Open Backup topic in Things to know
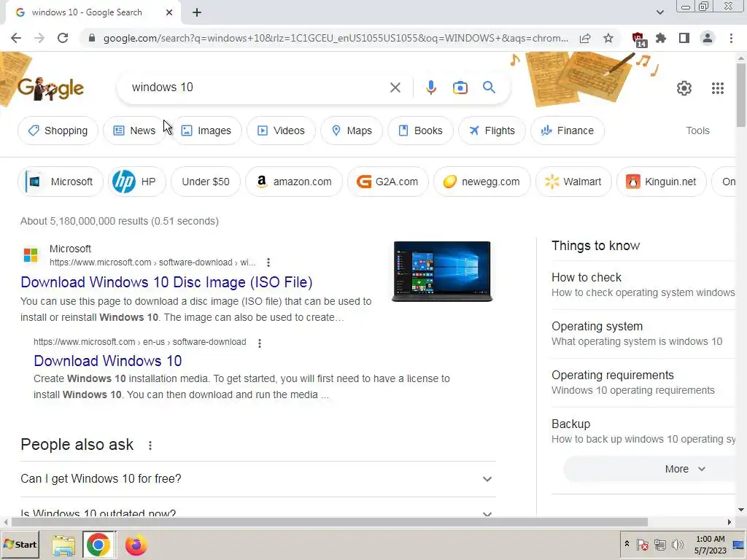 pyautogui.click(x=643, y=432)
